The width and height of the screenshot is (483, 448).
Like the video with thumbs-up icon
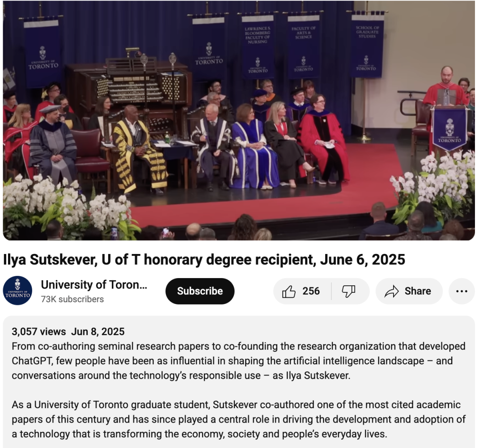(x=288, y=291)
